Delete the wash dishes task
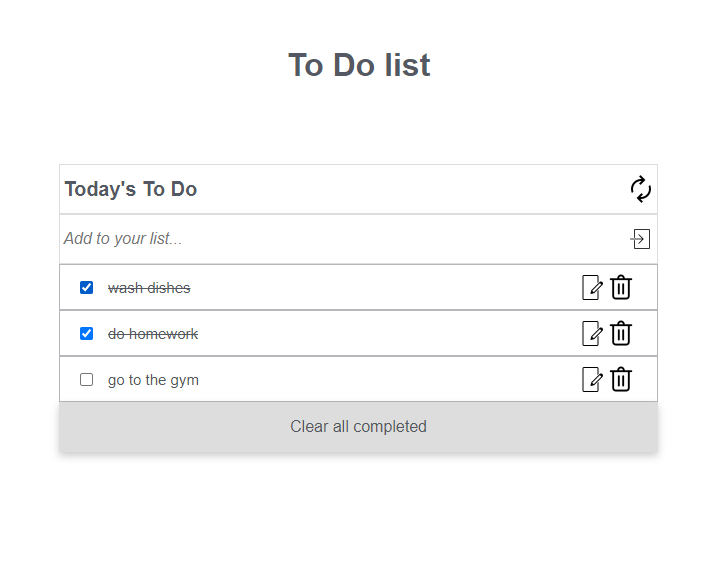This screenshot has width=721, height=584. 621,287
